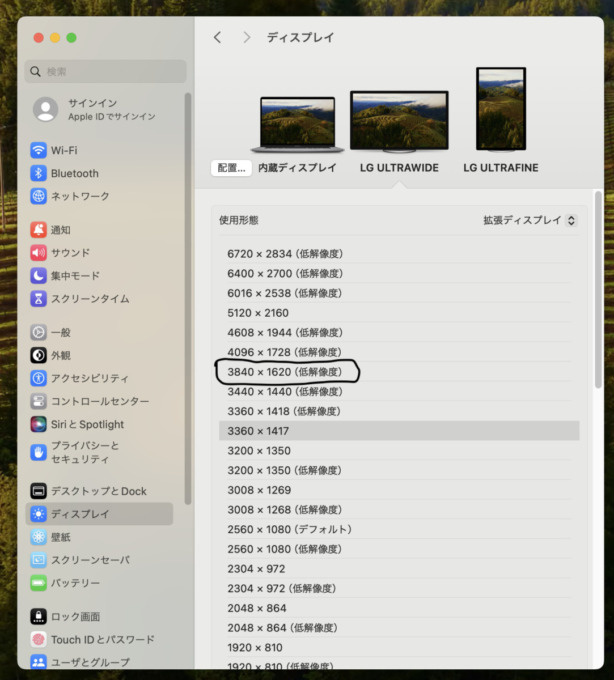
Task: Click the resolution list scrollbar
Action: tap(598, 290)
